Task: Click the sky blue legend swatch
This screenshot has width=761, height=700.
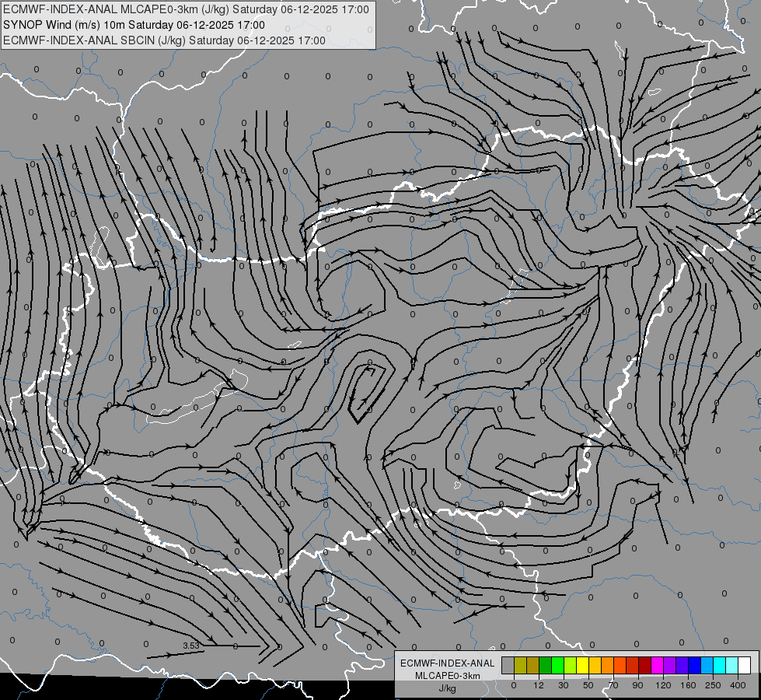Action: (x=707, y=665)
